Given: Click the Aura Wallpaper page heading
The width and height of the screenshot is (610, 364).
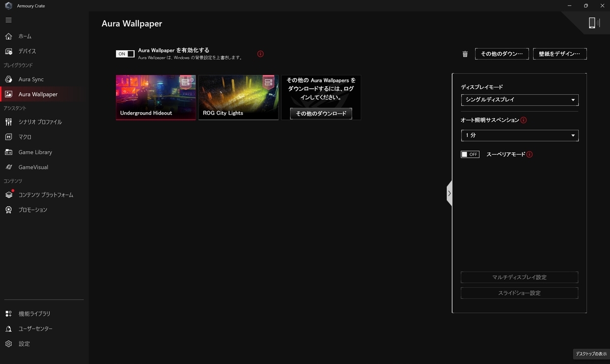Looking at the screenshot, I should pos(132,23).
